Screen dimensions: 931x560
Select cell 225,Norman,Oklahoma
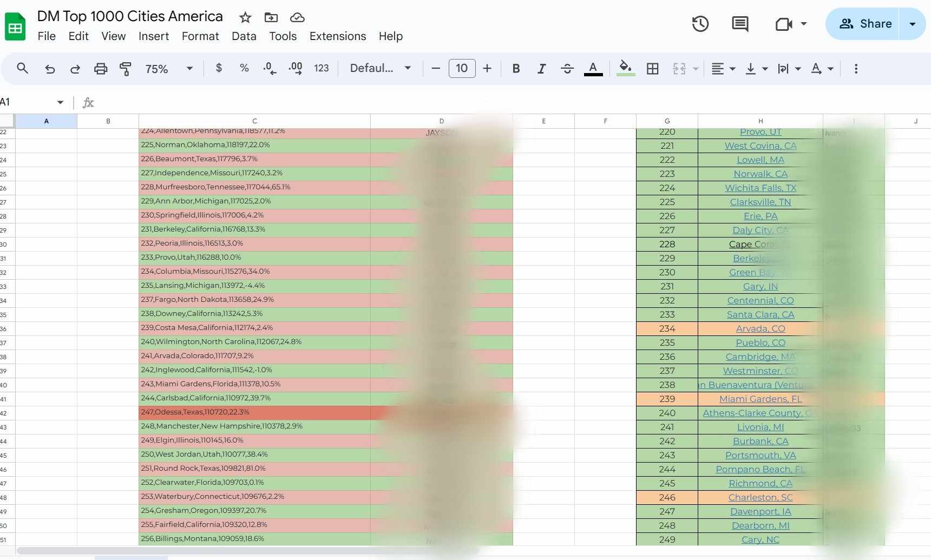pyautogui.click(x=254, y=146)
